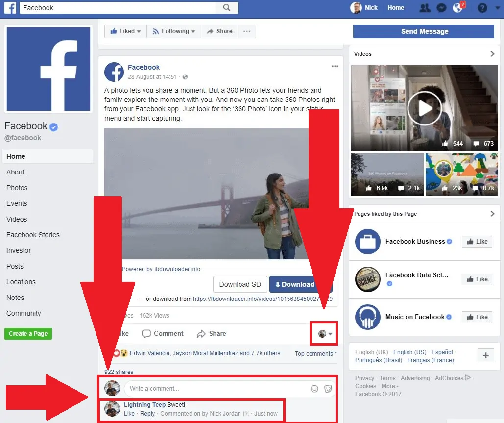
Task: Open the sticker icon in the comment box
Action: (328, 388)
